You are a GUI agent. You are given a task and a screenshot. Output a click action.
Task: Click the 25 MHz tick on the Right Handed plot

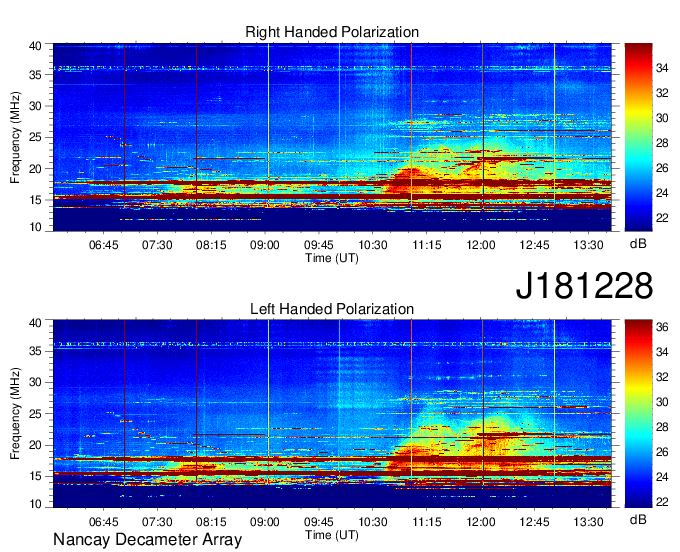coord(36,137)
